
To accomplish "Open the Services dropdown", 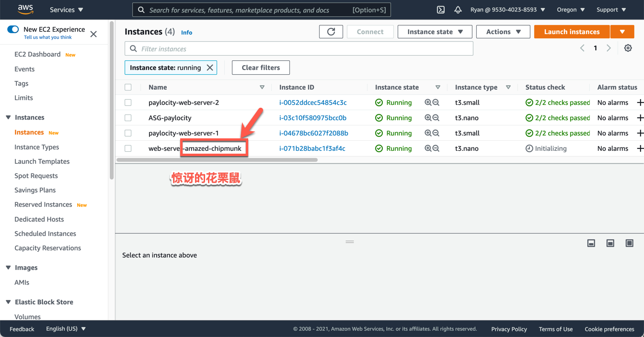I will pyautogui.click(x=66, y=10).
